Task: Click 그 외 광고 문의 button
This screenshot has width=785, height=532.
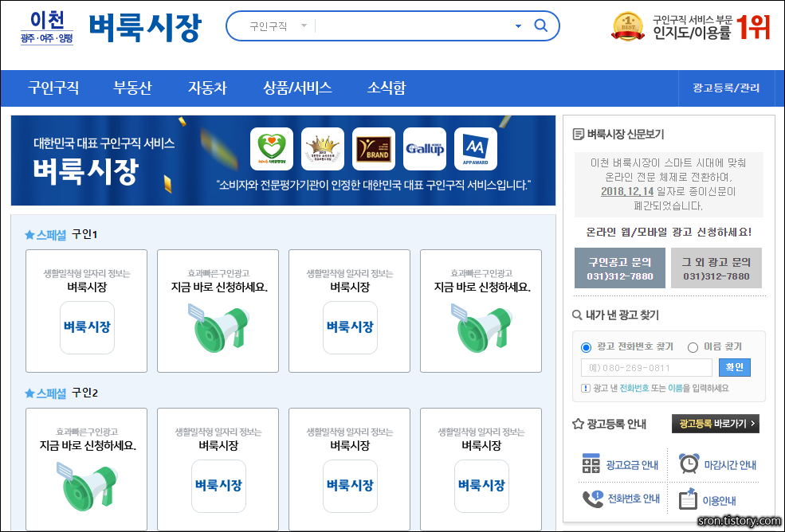Action: pos(716,268)
